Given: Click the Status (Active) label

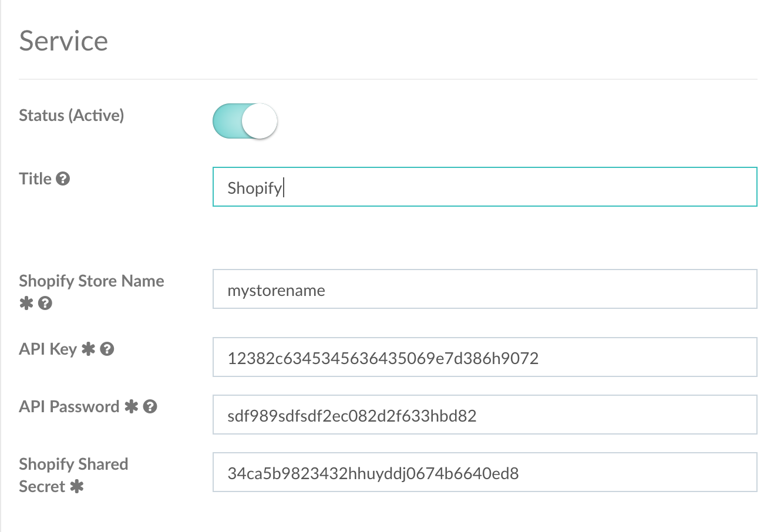Looking at the screenshot, I should (72, 115).
